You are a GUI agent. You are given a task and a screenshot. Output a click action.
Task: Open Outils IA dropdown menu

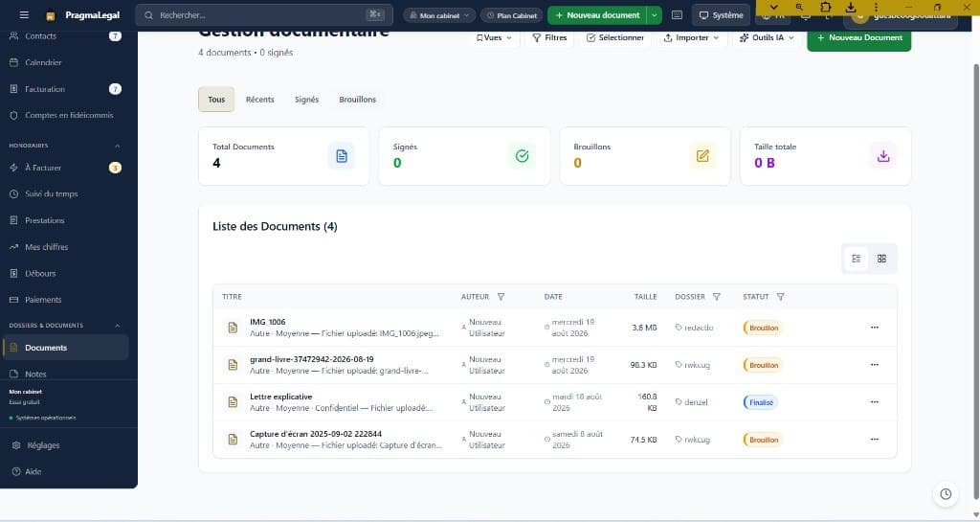(x=767, y=37)
